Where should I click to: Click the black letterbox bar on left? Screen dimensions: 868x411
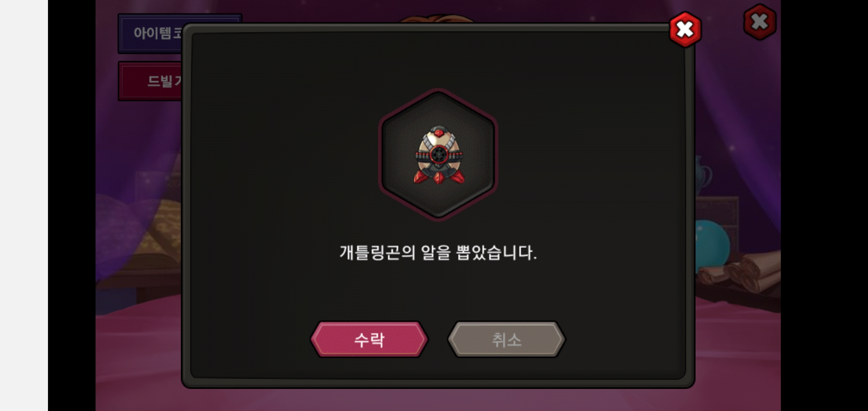72,205
